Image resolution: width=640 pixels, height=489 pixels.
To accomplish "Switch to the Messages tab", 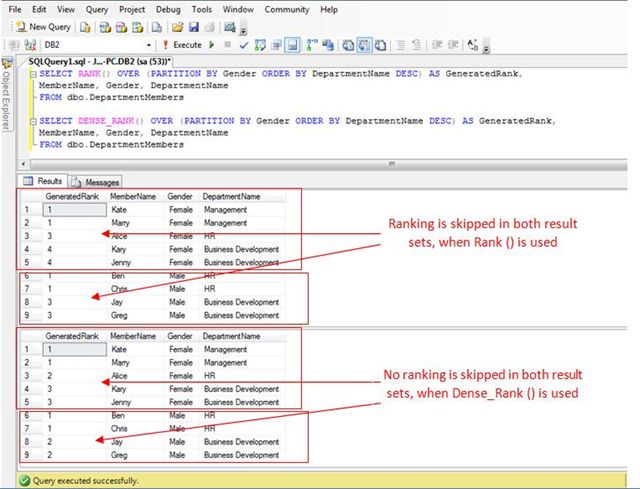I will click(96, 182).
